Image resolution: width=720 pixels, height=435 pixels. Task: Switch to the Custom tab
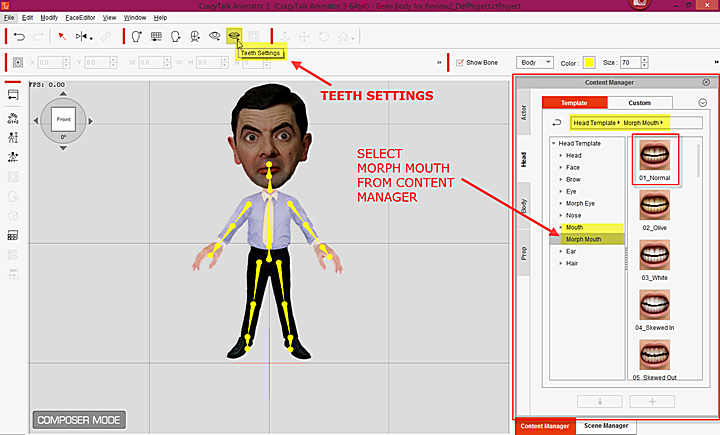[x=639, y=102]
